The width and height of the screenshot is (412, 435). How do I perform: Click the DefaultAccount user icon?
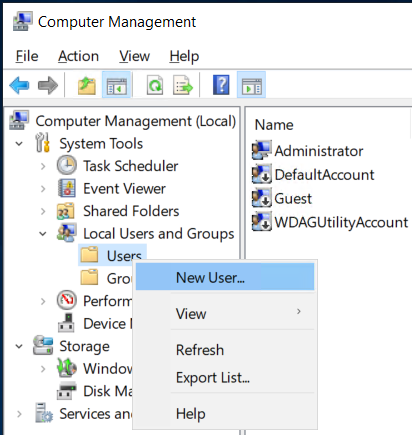(262, 174)
